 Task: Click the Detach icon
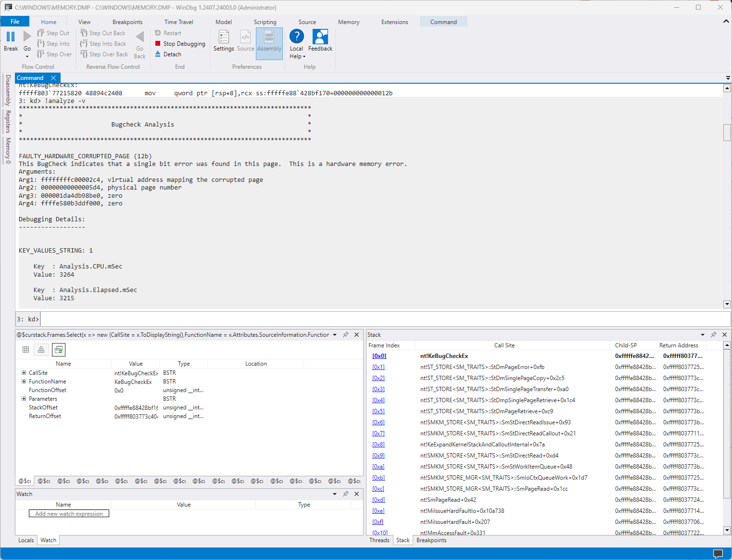coord(158,54)
